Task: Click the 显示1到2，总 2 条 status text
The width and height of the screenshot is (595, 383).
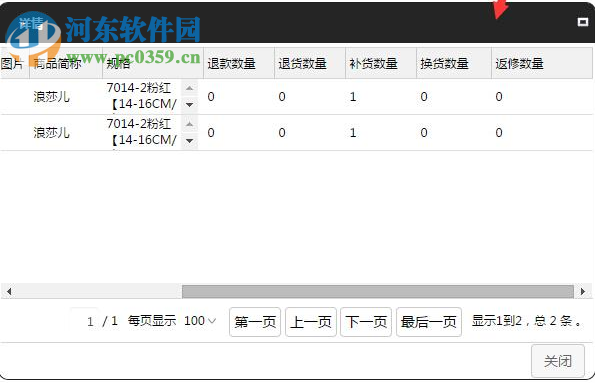Action: point(527,321)
